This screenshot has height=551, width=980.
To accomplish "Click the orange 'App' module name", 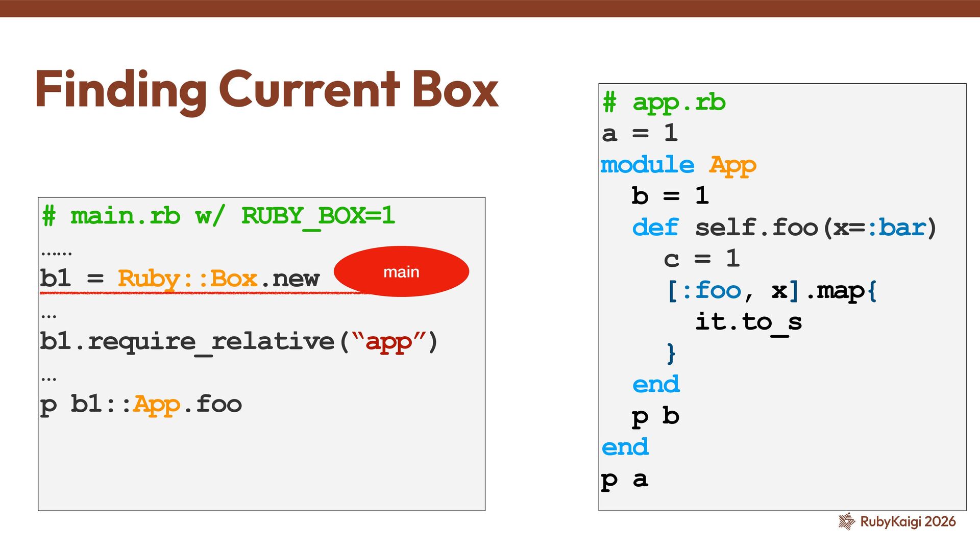I will [x=732, y=165].
